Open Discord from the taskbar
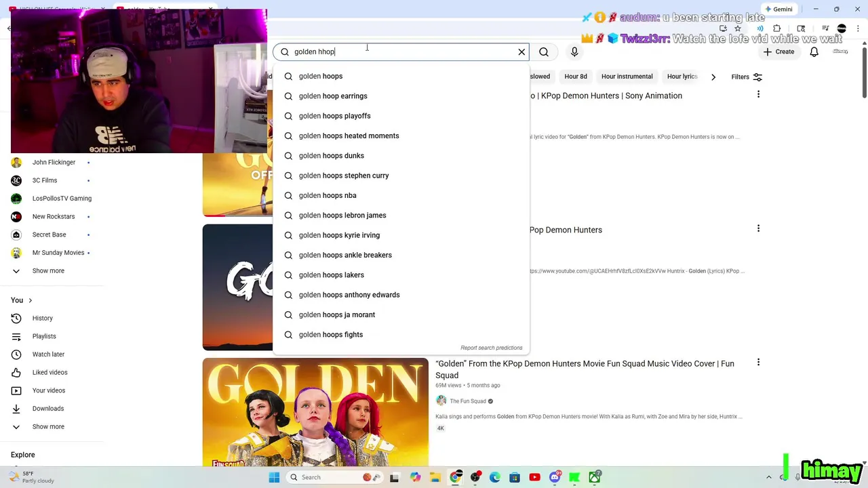The width and height of the screenshot is (868, 488). [x=555, y=477]
